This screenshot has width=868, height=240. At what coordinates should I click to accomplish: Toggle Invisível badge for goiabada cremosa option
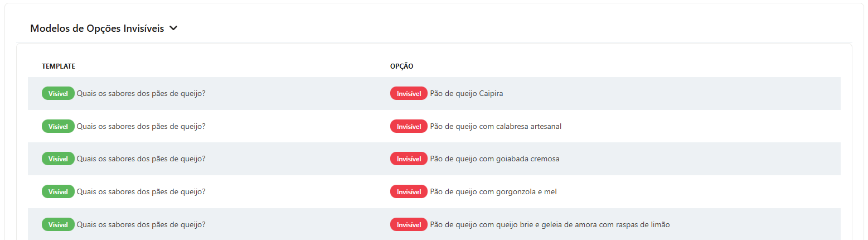(x=409, y=159)
